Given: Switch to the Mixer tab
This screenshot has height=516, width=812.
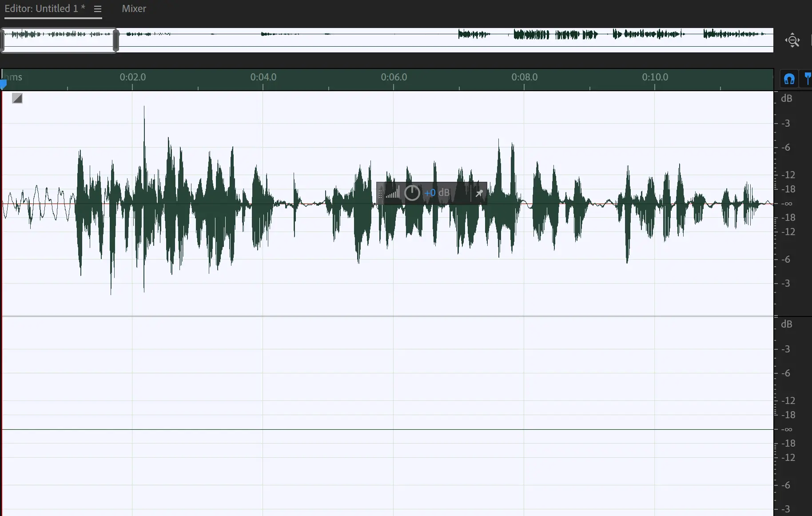Looking at the screenshot, I should point(134,9).
